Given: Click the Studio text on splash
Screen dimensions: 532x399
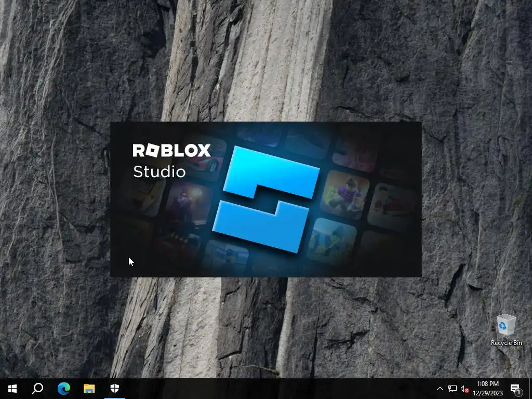Looking at the screenshot, I should tap(159, 171).
